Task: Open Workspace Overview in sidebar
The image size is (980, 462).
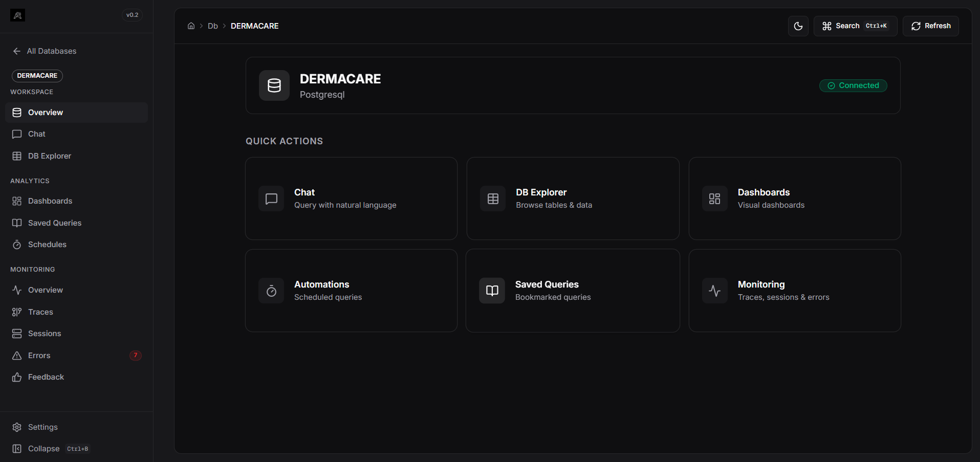Action: click(x=77, y=113)
